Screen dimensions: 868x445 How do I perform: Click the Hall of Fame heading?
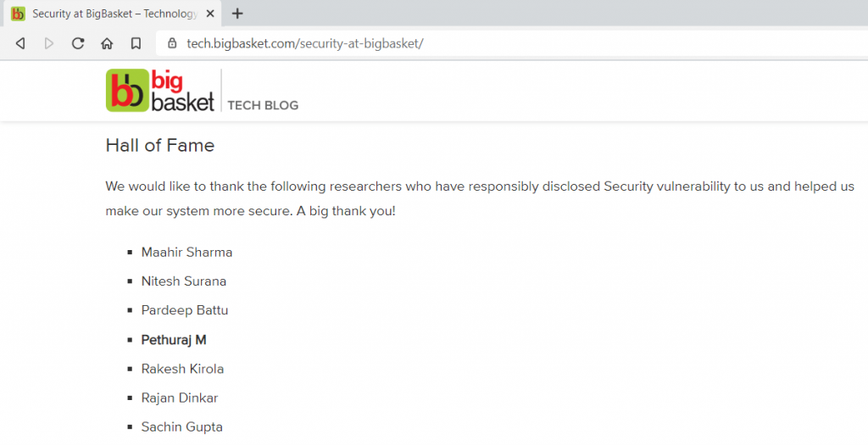pyautogui.click(x=160, y=145)
